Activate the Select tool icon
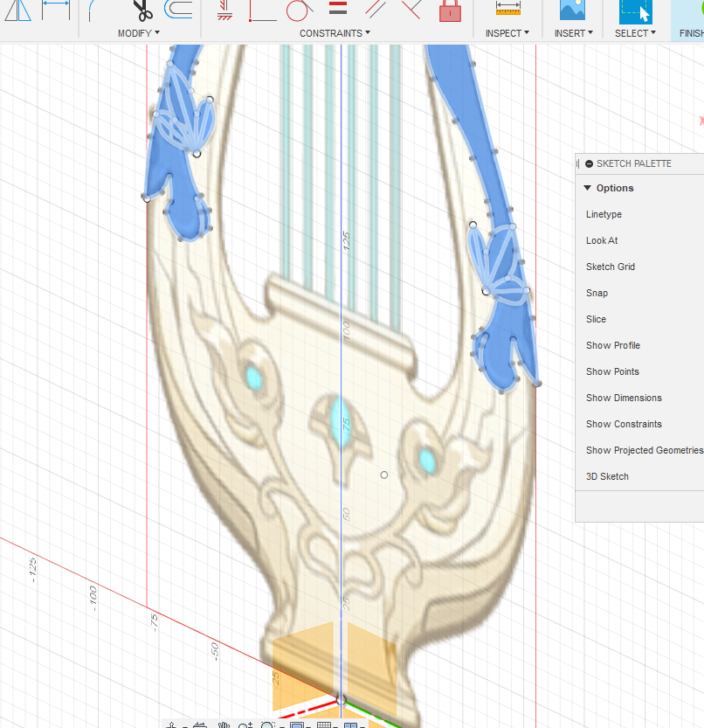 (635, 11)
